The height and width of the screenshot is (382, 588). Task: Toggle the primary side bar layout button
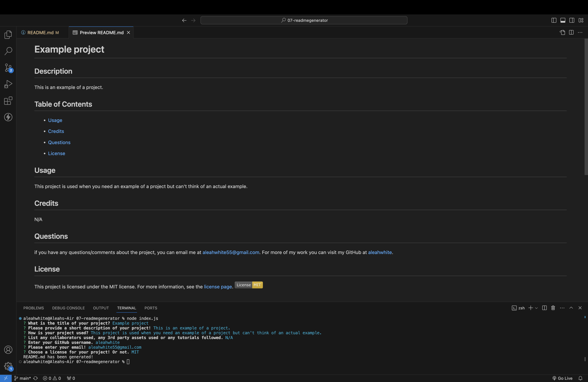(554, 20)
